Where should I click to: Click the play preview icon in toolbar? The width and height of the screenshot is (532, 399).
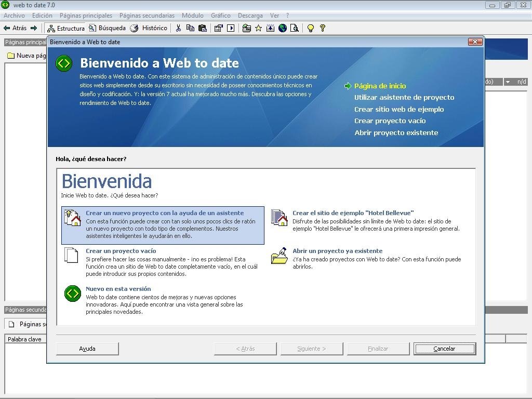click(231, 28)
